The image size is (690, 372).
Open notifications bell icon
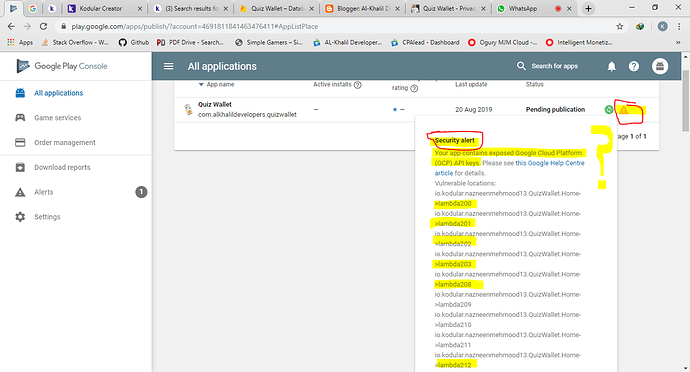[612, 66]
